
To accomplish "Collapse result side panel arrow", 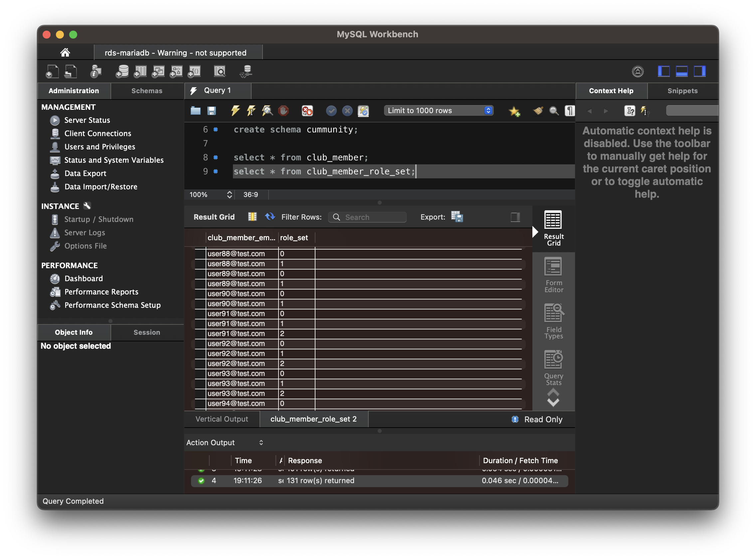I will pos(535,232).
